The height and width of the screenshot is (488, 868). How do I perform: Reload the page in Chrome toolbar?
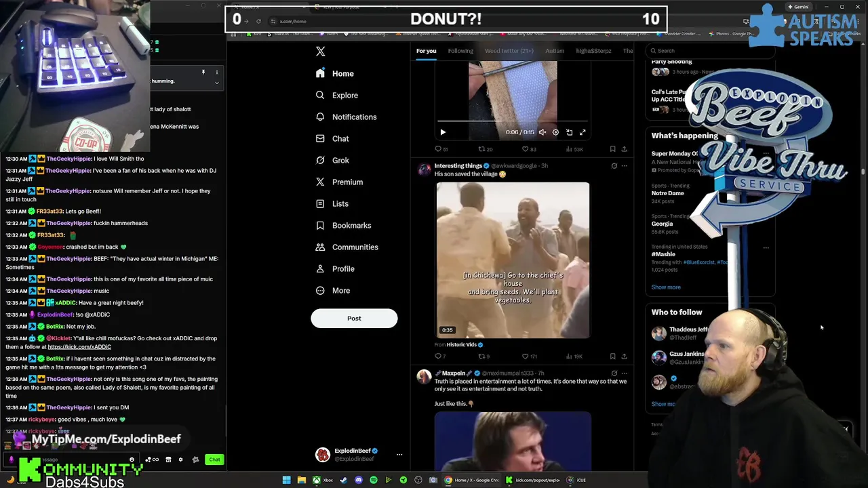[x=258, y=21]
